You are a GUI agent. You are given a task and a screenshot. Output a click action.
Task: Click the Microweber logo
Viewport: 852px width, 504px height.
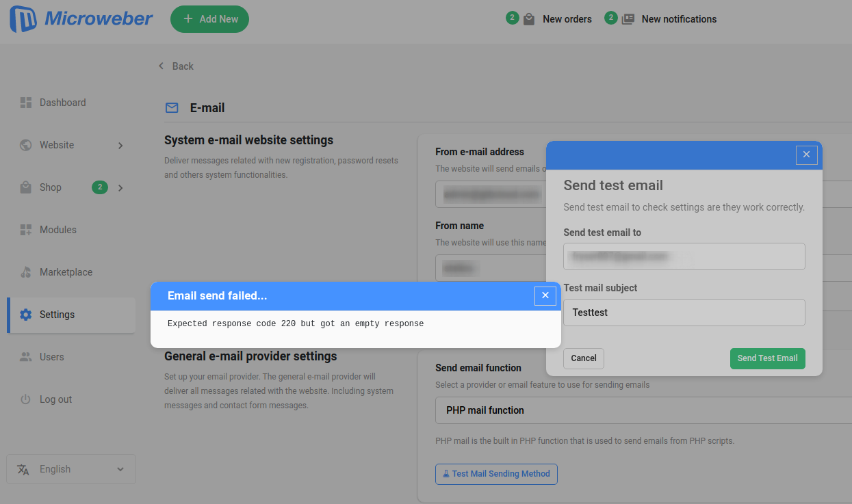(80, 19)
